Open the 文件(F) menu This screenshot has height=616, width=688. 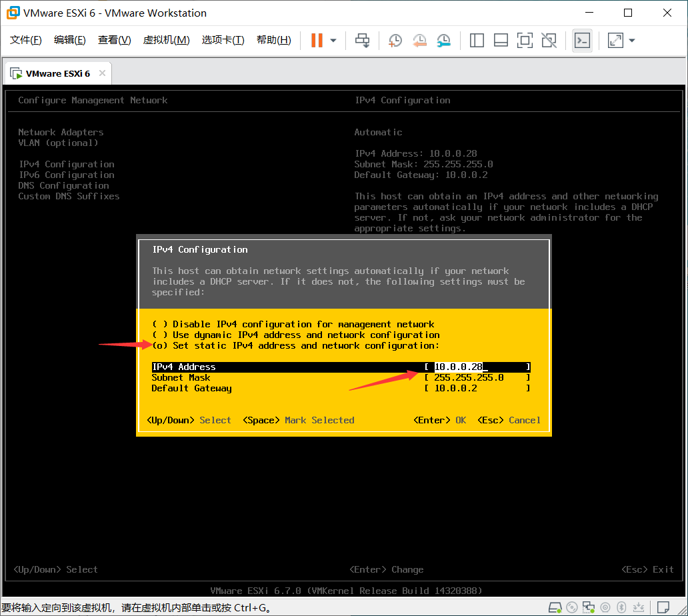pyautogui.click(x=26, y=40)
